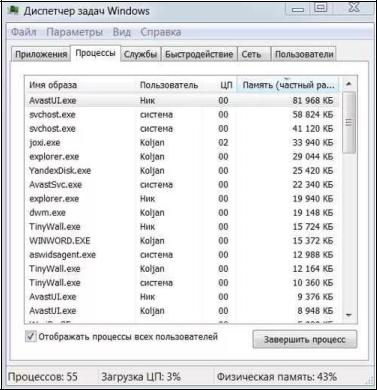377x390 pixels.
Task: Click the 02 CPU value for joxi.exe
Action: tap(223, 143)
